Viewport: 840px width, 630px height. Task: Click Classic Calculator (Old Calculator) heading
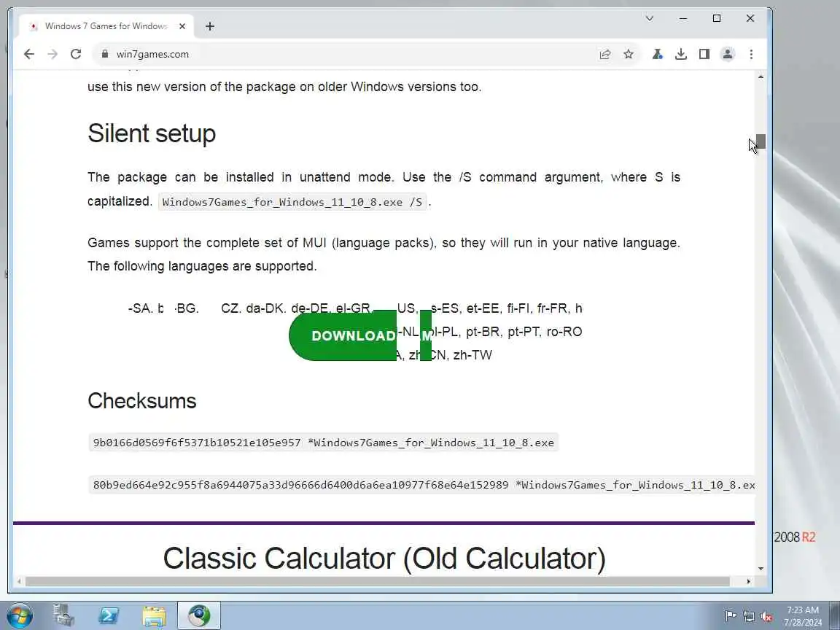coord(384,559)
